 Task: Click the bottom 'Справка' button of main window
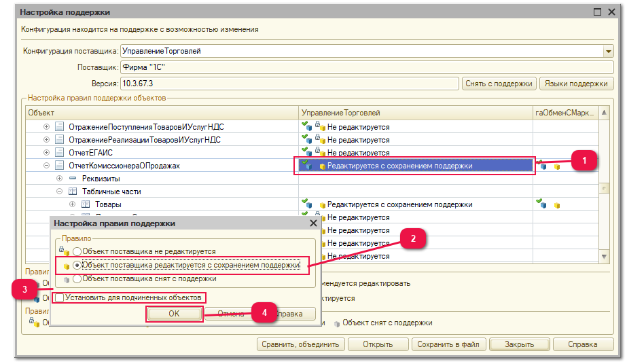(x=583, y=344)
